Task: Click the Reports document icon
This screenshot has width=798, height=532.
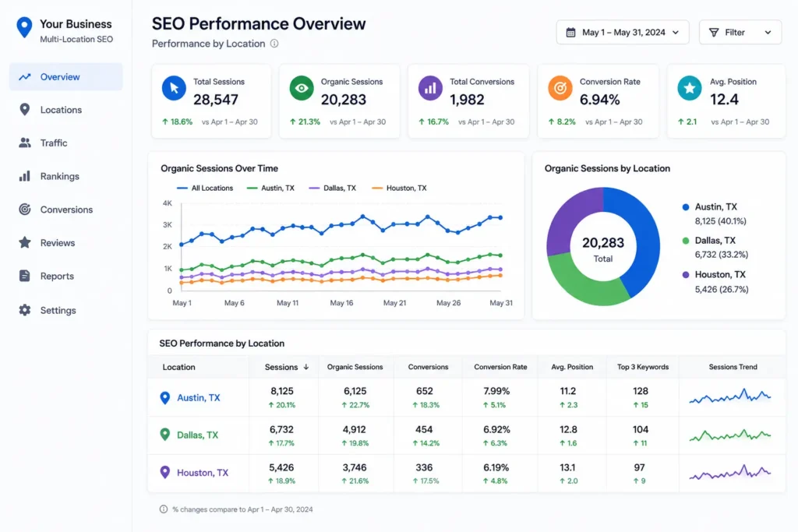Action: (x=24, y=276)
